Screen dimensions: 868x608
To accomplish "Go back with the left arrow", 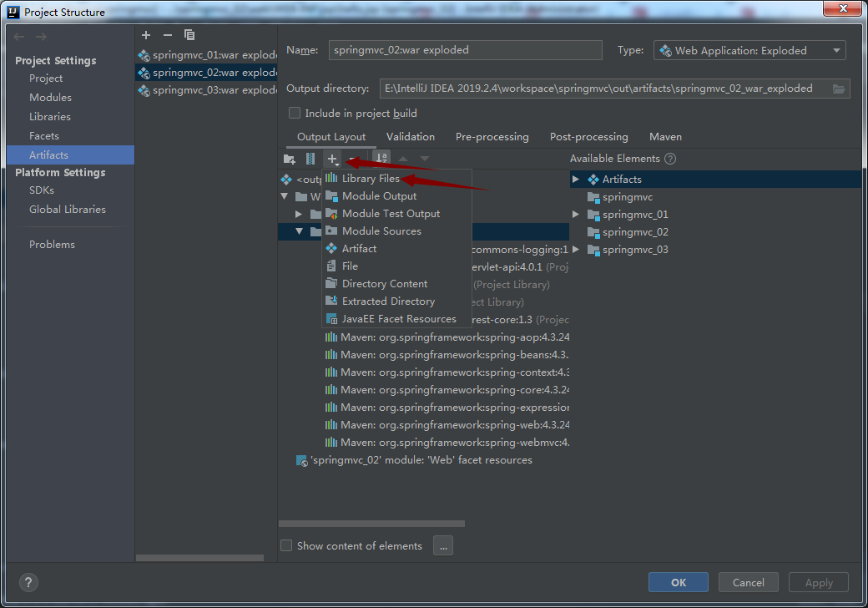I will [19, 37].
